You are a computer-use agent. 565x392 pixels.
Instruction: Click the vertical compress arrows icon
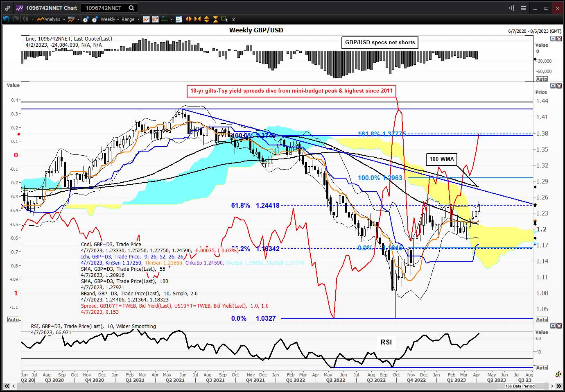tap(215, 19)
